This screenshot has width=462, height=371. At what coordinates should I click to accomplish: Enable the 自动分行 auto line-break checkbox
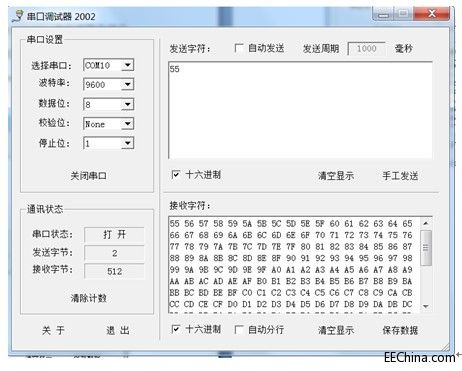click(238, 330)
